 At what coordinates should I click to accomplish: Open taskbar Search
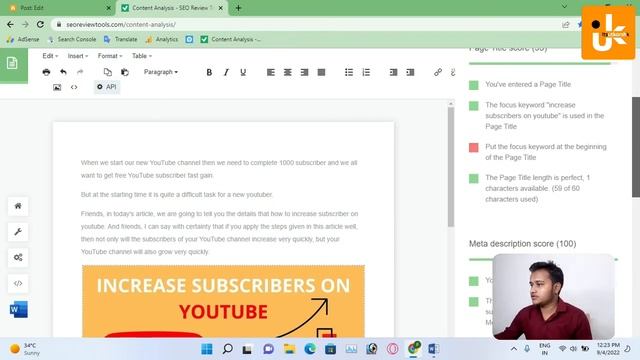click(x=228, y=349)
